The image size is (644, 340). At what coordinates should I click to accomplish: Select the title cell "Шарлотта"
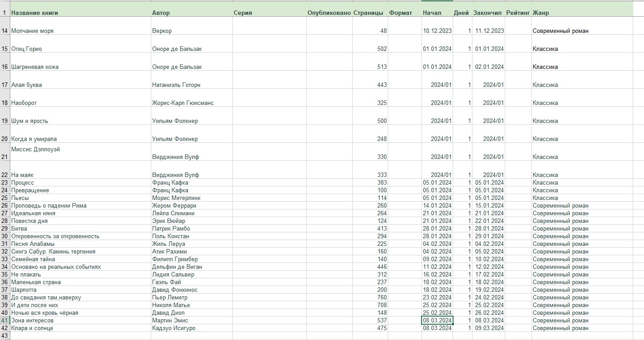80,290
